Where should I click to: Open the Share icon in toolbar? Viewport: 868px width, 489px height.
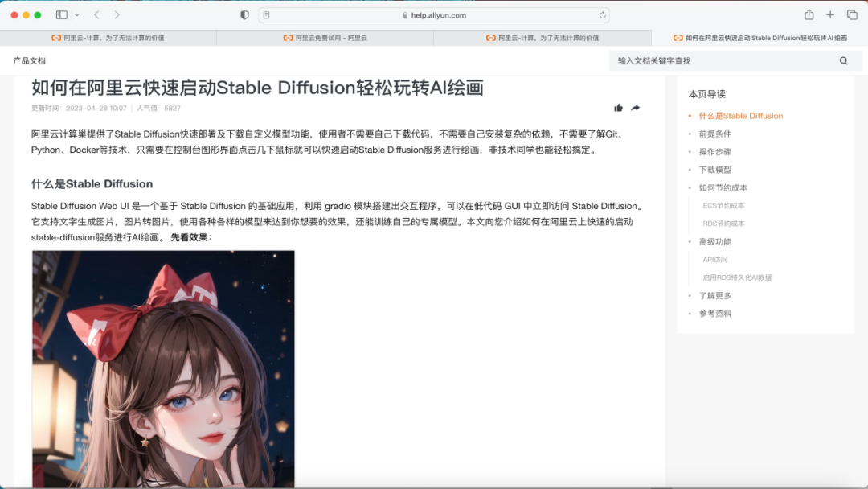point(809,15)
